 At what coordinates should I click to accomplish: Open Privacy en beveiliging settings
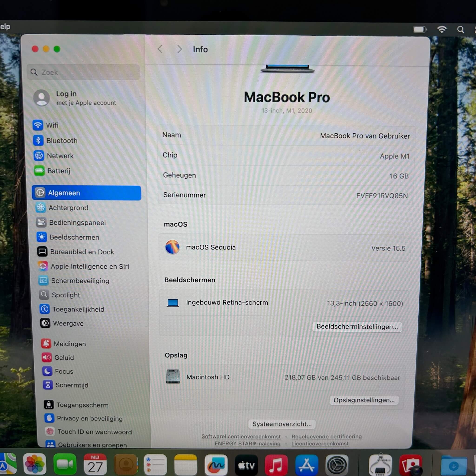(x=83, y=418)
